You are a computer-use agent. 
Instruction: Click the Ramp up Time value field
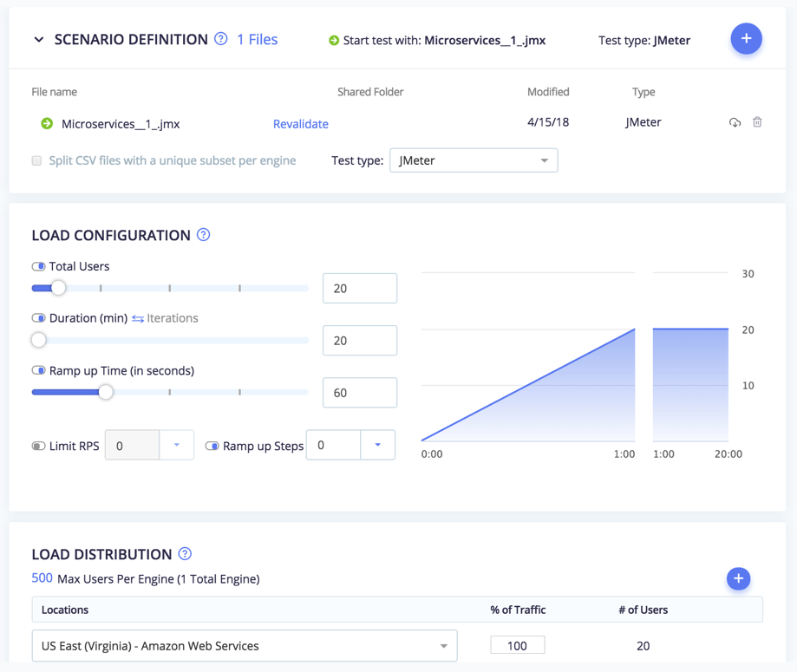(360, 393)
